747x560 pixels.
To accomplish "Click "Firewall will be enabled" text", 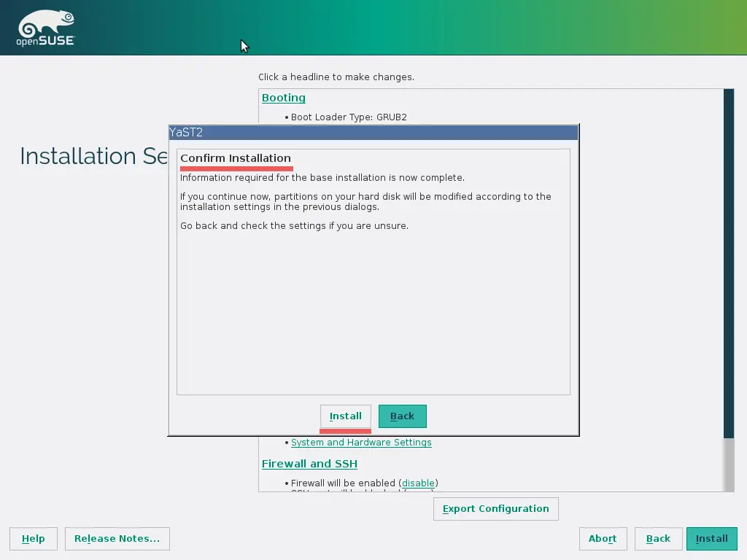I will (x=343, y=483).
